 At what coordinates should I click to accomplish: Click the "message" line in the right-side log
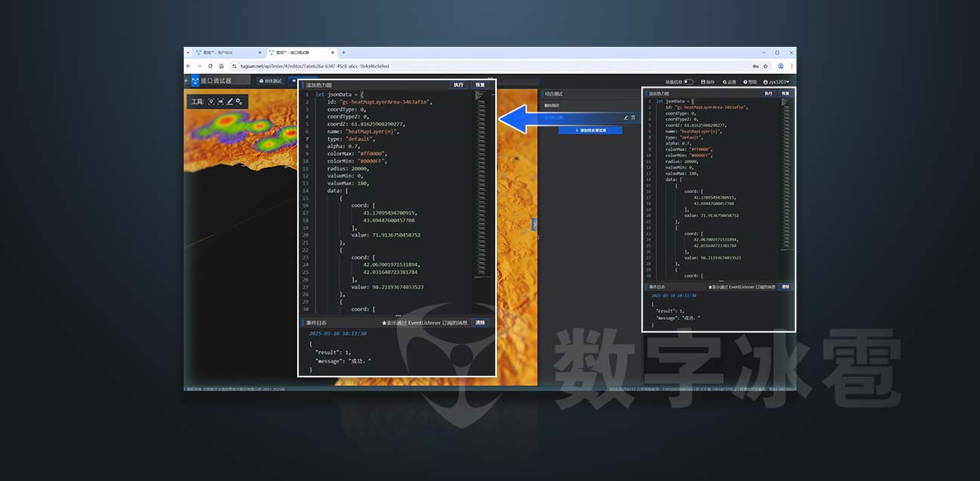(x=678, y=317)
